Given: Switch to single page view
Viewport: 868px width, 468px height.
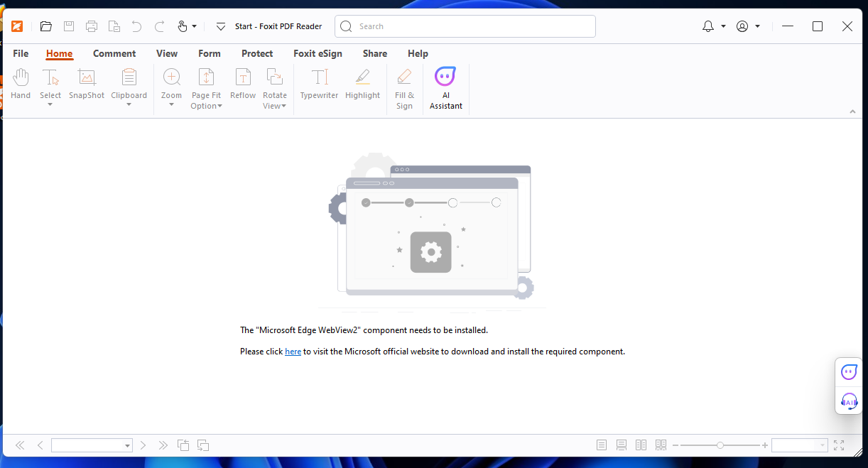Looking at the screenshot, I should point(602,445).
